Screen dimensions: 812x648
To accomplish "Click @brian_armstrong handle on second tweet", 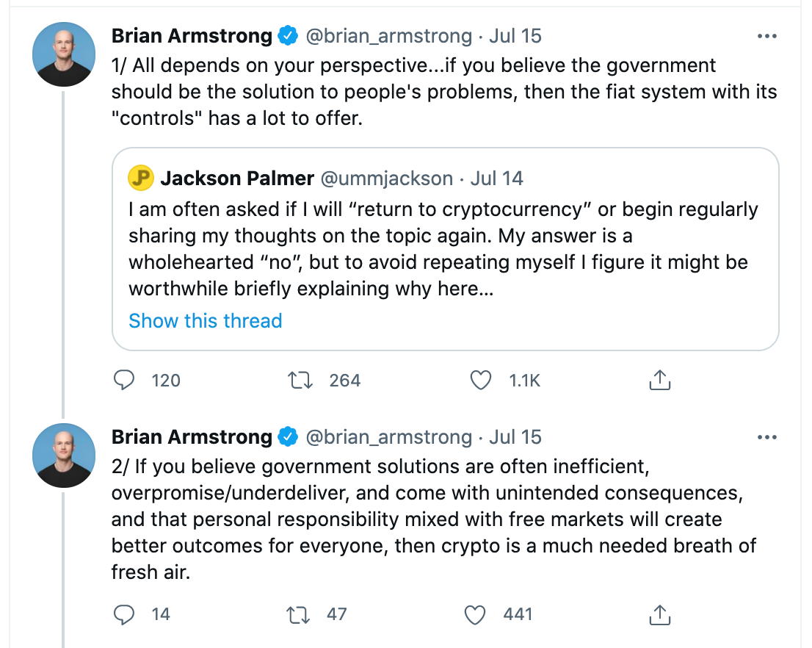I will pyautogui.click(x=388, y=437).
